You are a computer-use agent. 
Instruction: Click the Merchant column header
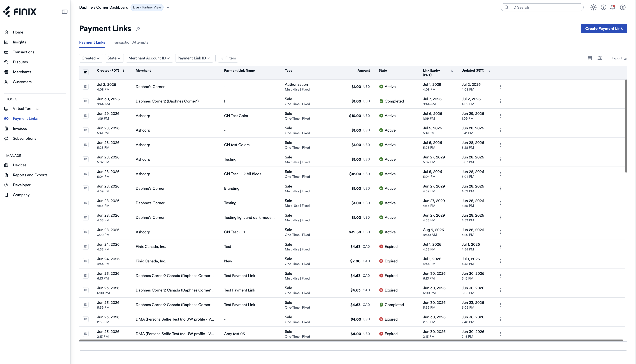[143, 70]
